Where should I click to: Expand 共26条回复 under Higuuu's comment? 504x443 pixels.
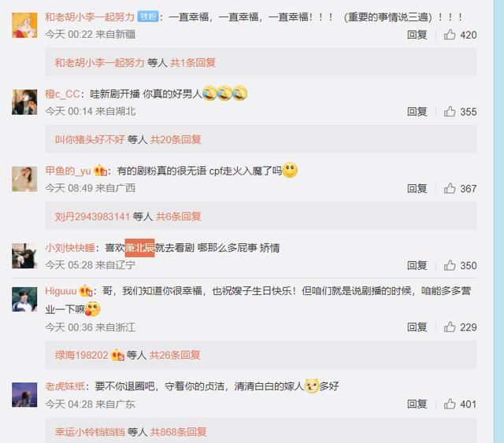point(175,356)
